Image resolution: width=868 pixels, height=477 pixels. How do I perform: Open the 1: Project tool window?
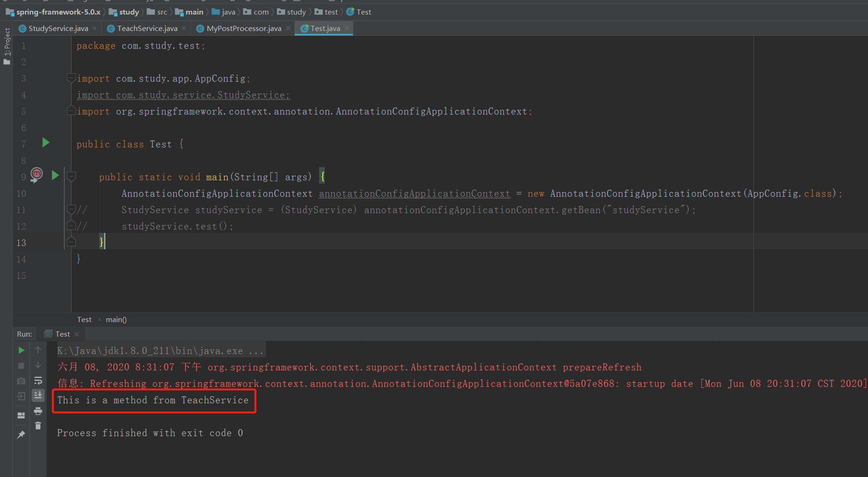[x=7, y=46]
